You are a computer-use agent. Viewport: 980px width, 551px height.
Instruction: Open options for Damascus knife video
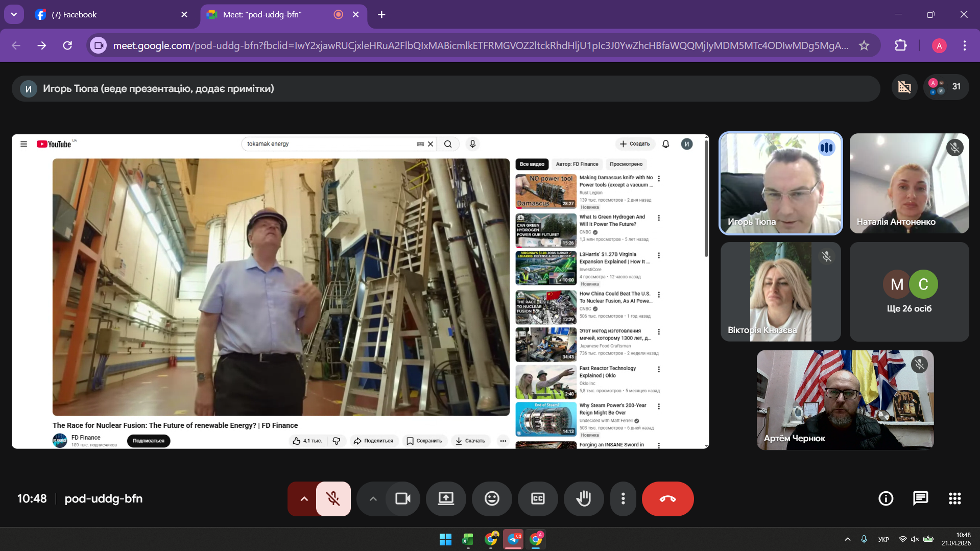659,179
